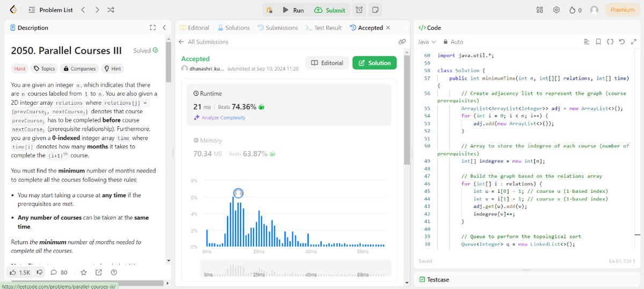
Task: Click the Ln 61, Col 1 status
Action: (623, 261)
